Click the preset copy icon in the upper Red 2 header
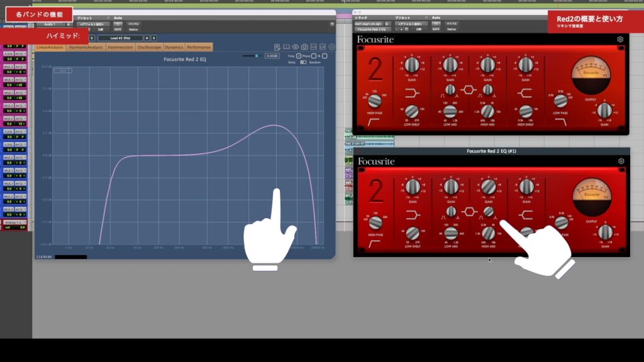The image size is (644, 362). point(407,30)
